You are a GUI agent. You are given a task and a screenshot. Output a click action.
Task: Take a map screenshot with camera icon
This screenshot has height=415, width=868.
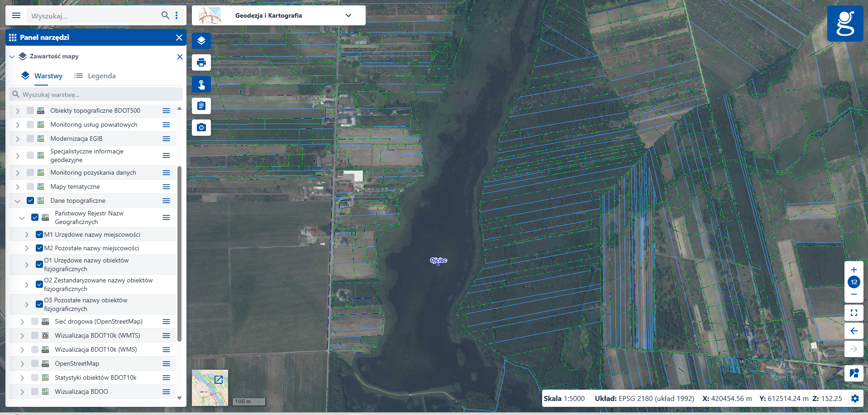click(201, 128)
